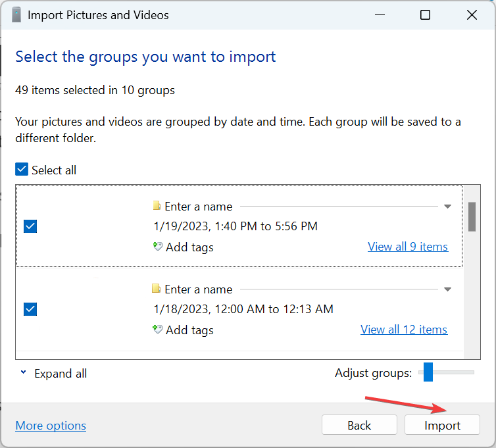The image size is (496, 448).
Task: Click the folder icon of the 1/18/2023 group
Action: click(157, 289)
